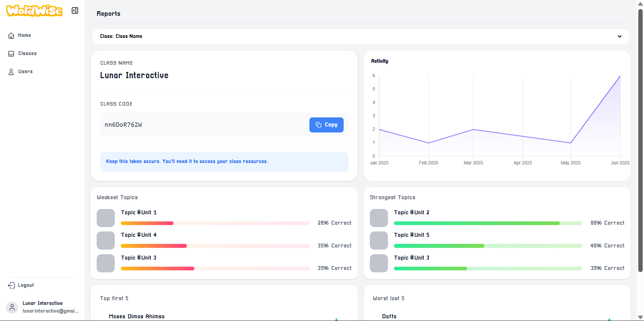
Task: Click the Users person icon
Action: pos(11,72)
